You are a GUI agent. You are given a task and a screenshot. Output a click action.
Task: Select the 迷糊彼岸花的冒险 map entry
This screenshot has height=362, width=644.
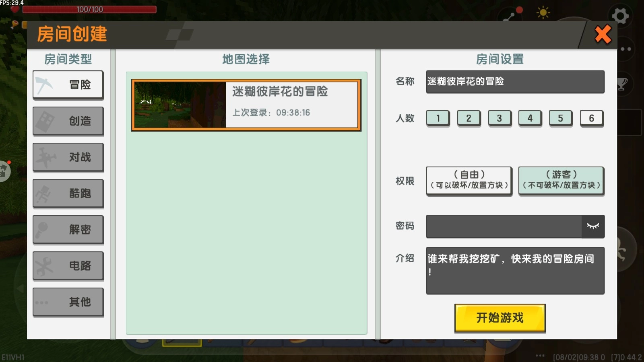point(246,105)
